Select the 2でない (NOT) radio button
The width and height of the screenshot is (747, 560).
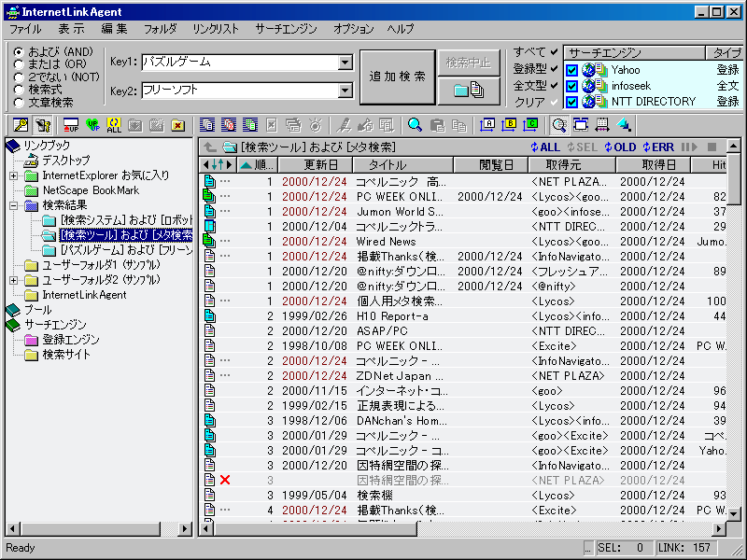coord(19,77)
